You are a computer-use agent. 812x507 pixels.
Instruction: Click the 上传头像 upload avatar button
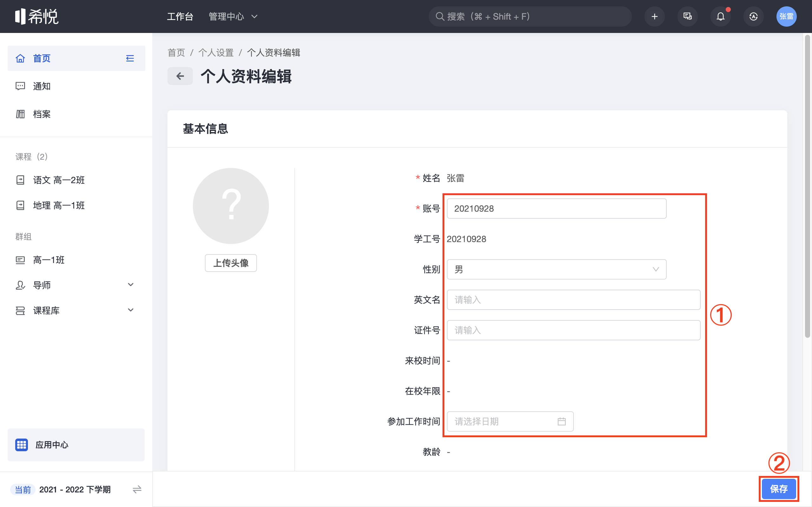pos(231,263)
